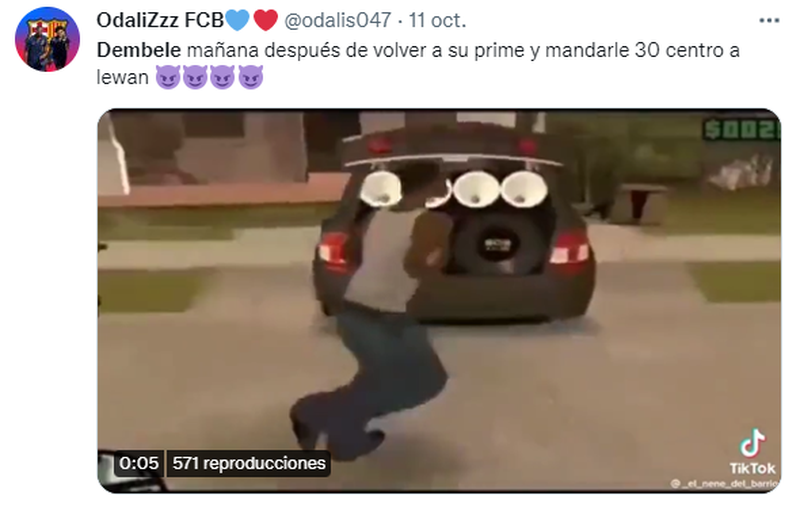Play the embedded GTA video
Screen dimensions: 800x507
(439, 300)
